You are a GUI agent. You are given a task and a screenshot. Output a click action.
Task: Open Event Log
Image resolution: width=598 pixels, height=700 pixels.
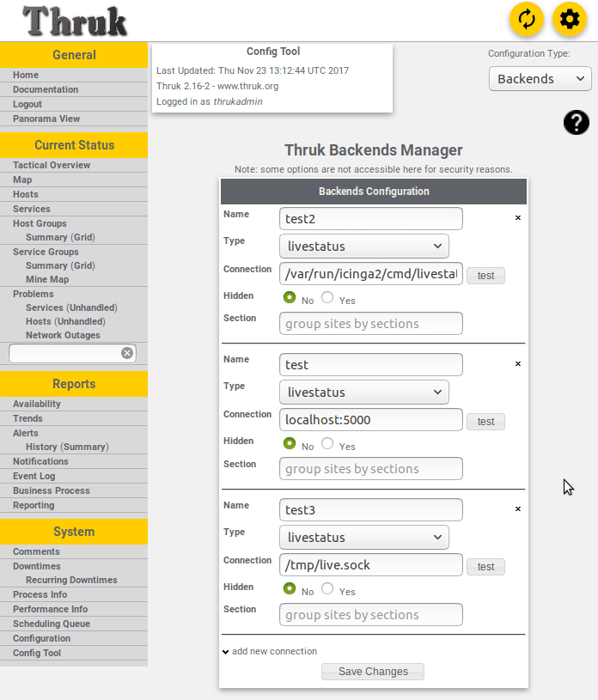coord(34,477)
